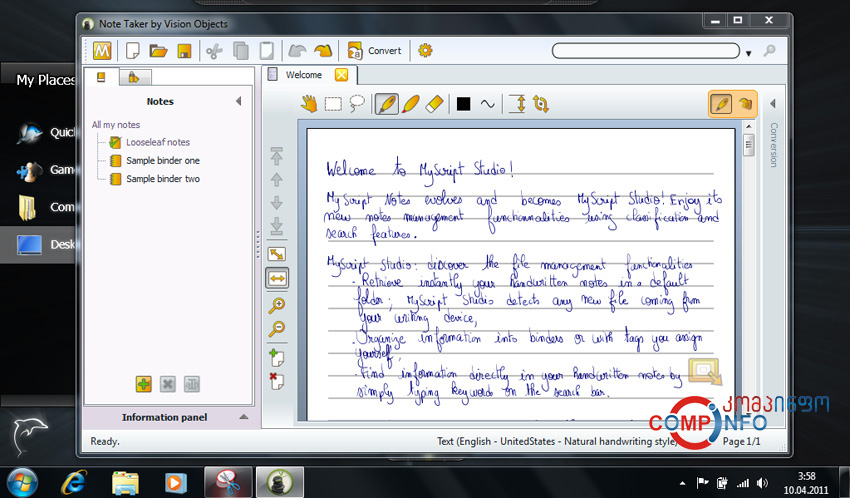Expand the Conversion side panel arrow

pos(772,103)
